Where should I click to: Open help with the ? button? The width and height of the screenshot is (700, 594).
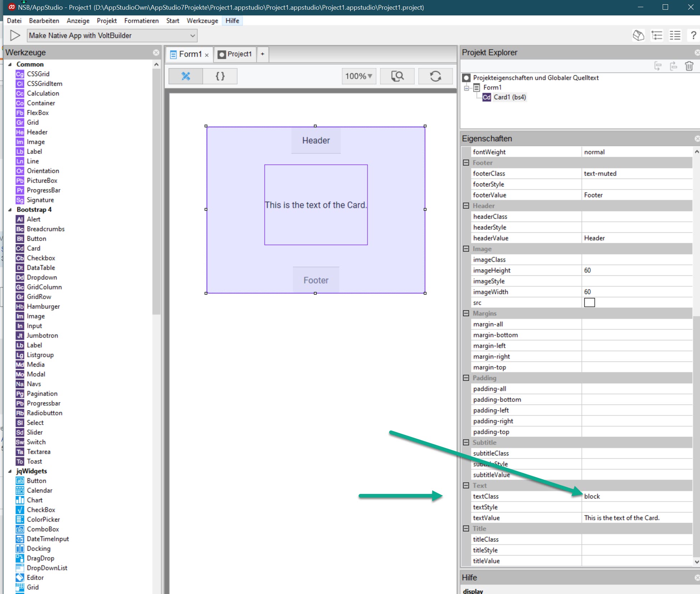click(x=694, y=35)
